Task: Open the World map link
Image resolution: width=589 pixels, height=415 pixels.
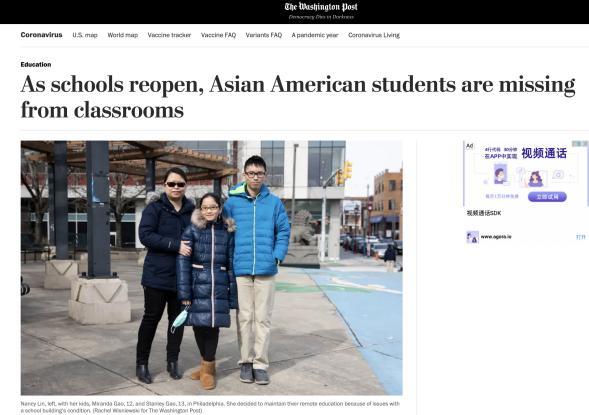Action: tap(122, 35)
